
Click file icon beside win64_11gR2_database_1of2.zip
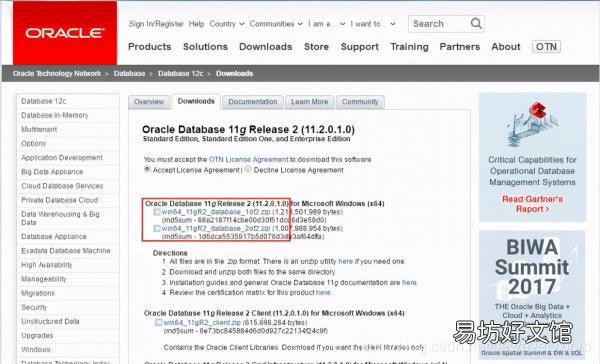(157, 212)
